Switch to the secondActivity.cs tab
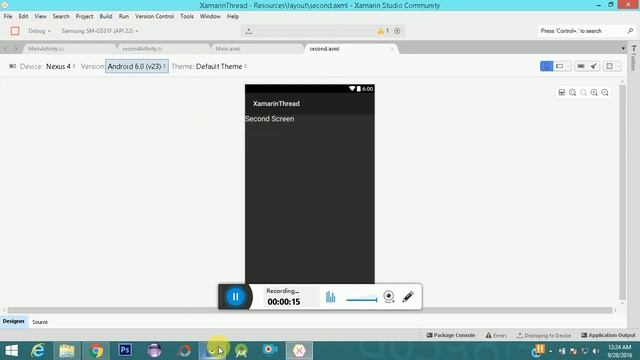 click(x=163, y=49)
